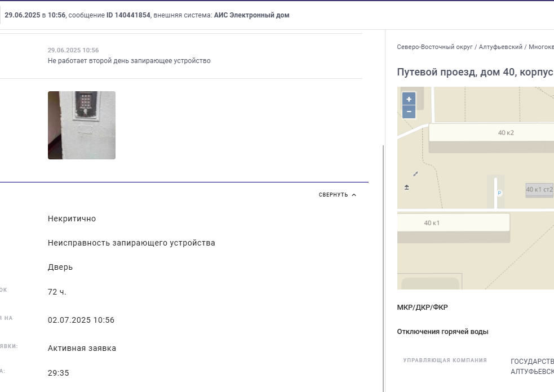554x392 pixels.
Task: Click the Некритично priority value
Action: [72, 219]
